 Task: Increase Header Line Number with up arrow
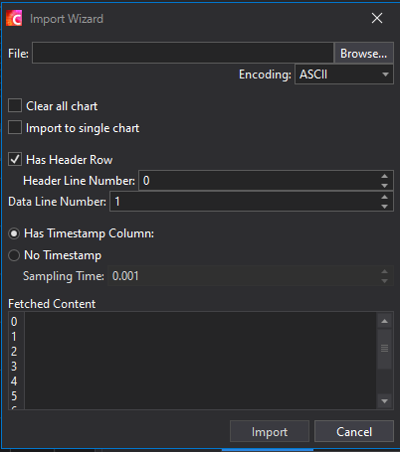384,176
